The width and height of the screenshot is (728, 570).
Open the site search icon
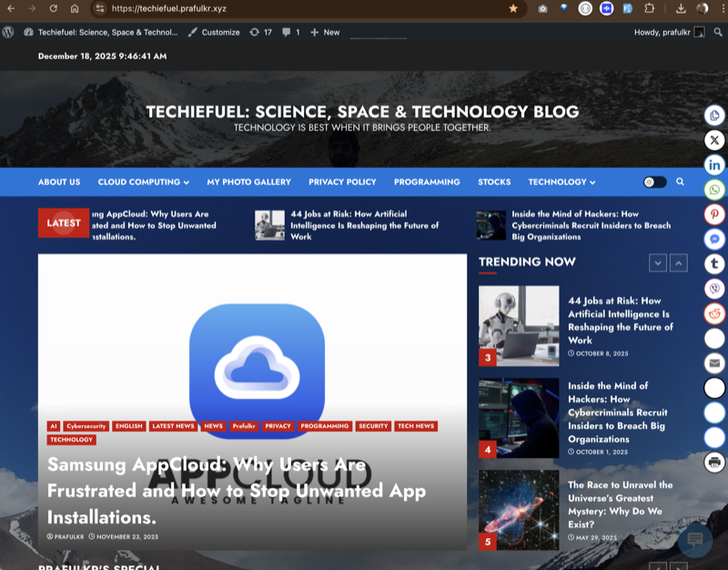coord(681,182)
